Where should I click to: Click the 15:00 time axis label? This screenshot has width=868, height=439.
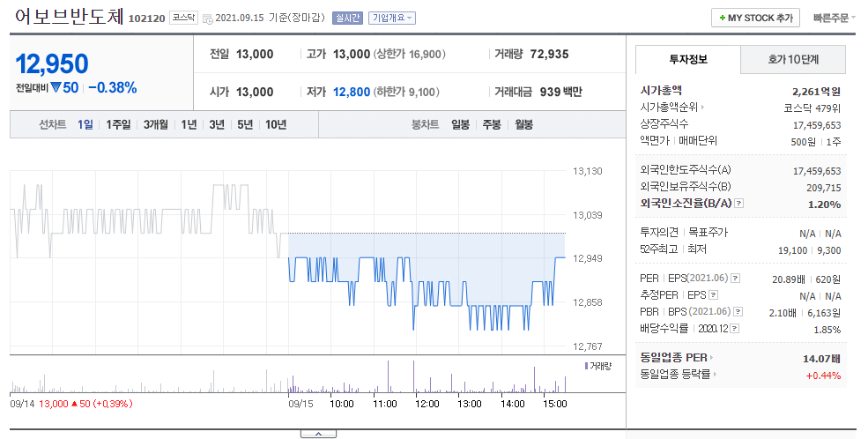554,404
